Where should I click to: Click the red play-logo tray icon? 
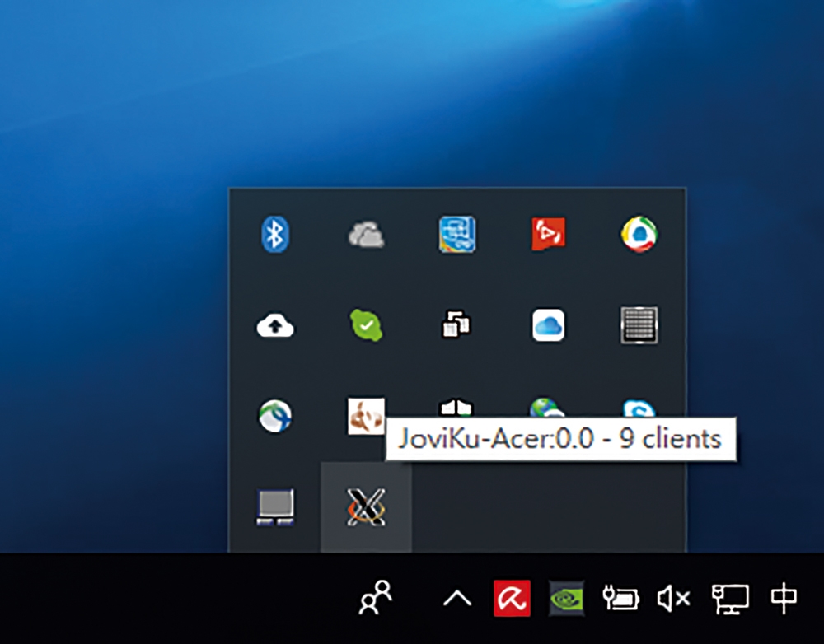pyautogui.click(x=548, y=234)
